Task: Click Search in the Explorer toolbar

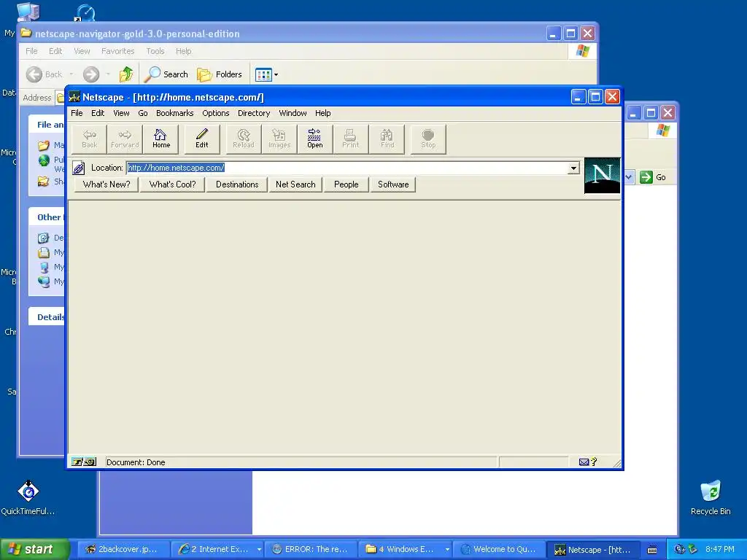Action: (x=166, y=74)
